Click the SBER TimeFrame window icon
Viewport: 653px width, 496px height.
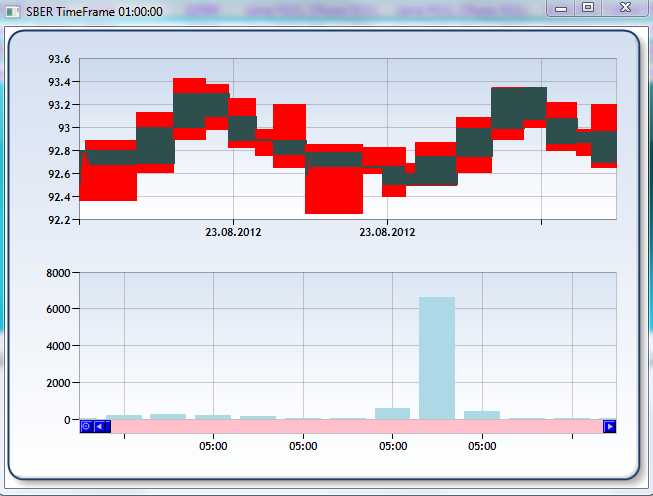[x=12, y=12]
